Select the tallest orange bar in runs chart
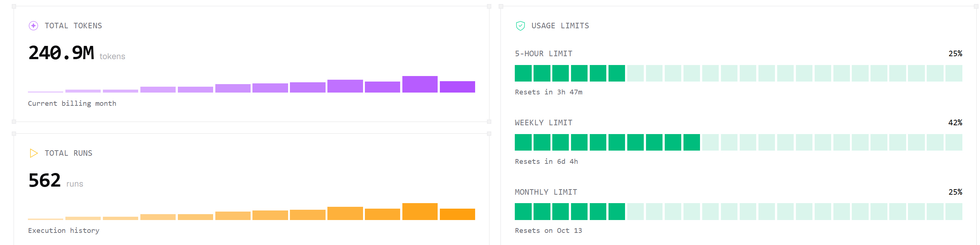The image size is (980, 245). pos(420,212)
